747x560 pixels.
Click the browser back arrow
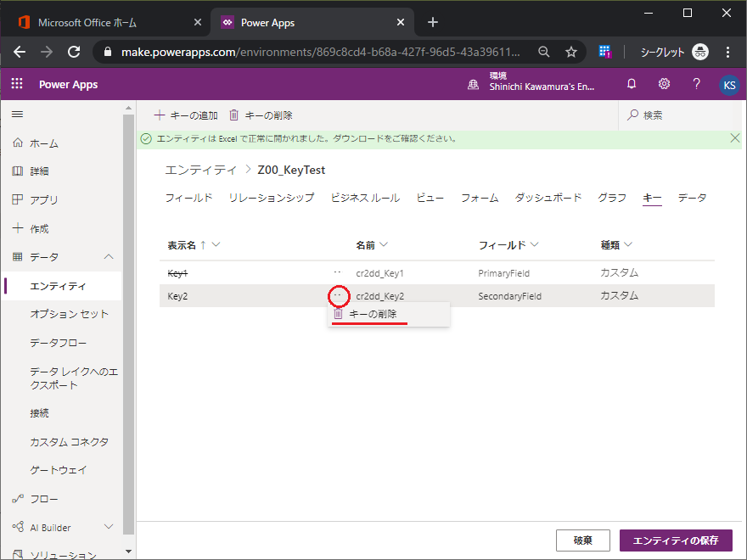click(20, 52)
